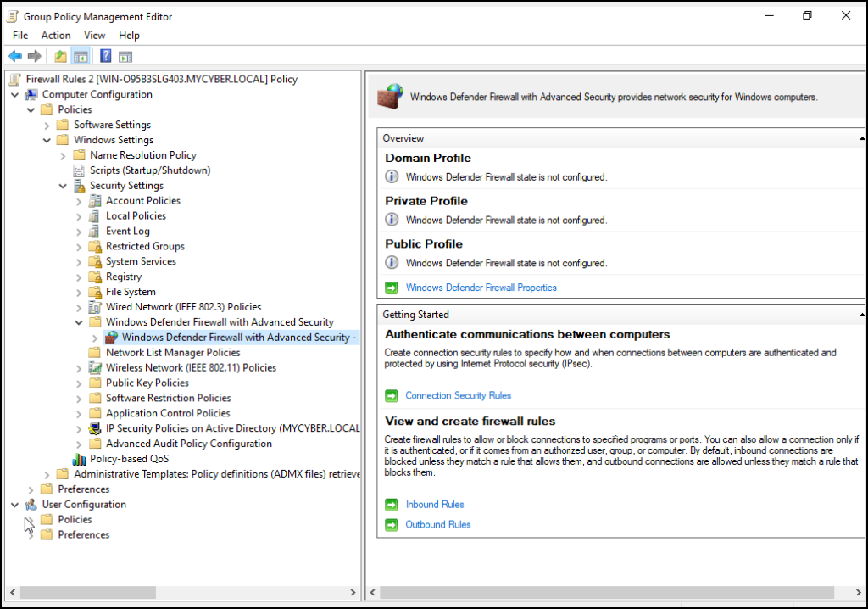Select Software Restriction Policies tree item

pyautogui.click(x=169, y=398)
